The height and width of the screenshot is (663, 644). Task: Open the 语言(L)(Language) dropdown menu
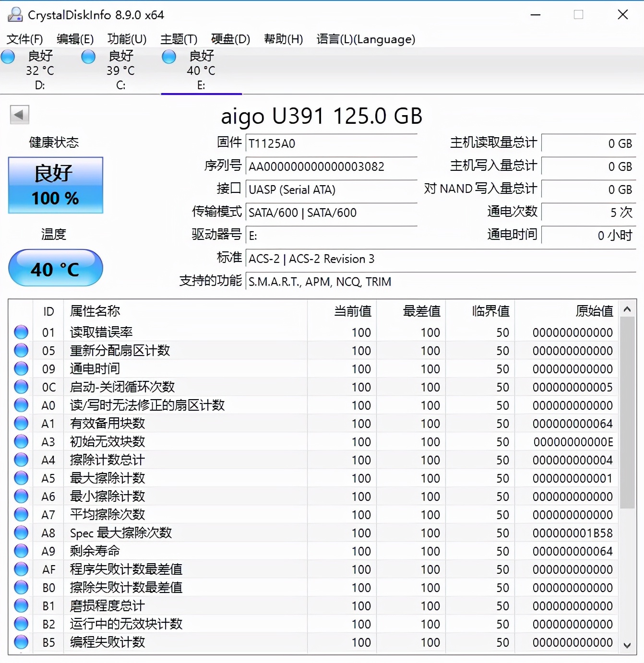pos(366,39)
